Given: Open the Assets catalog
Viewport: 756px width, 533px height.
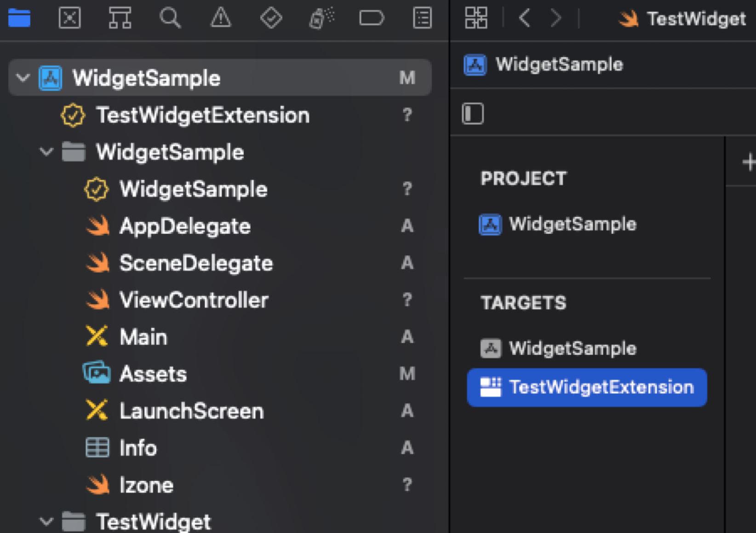Looking at the screenshot, I should point(153,374).
